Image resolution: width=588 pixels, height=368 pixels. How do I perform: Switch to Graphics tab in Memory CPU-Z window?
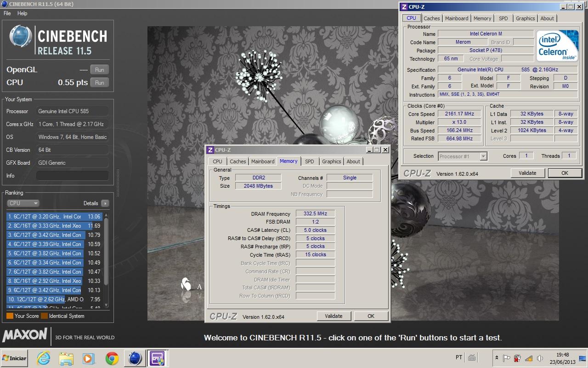coord(332,161)
